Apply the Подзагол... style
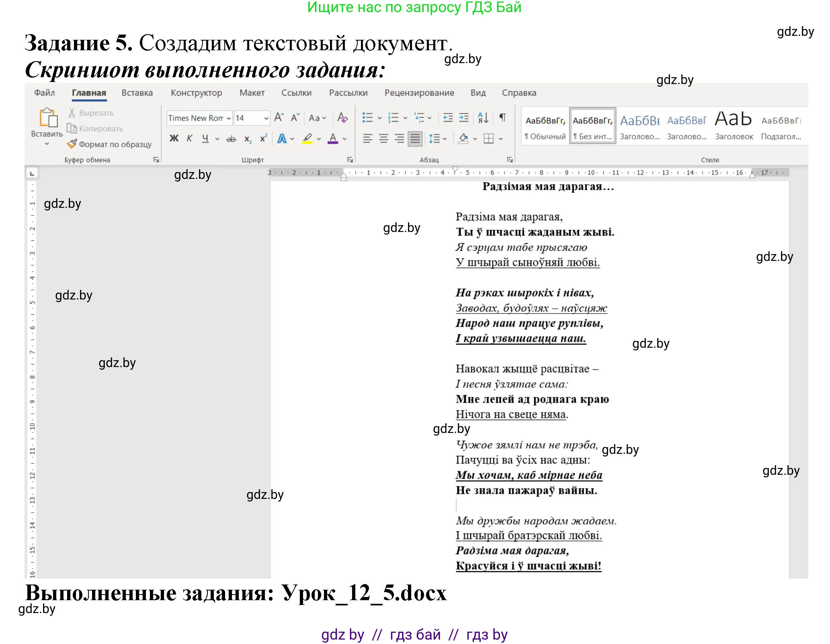The height and width of the screenshot is (644, 830). coord(781,126)
